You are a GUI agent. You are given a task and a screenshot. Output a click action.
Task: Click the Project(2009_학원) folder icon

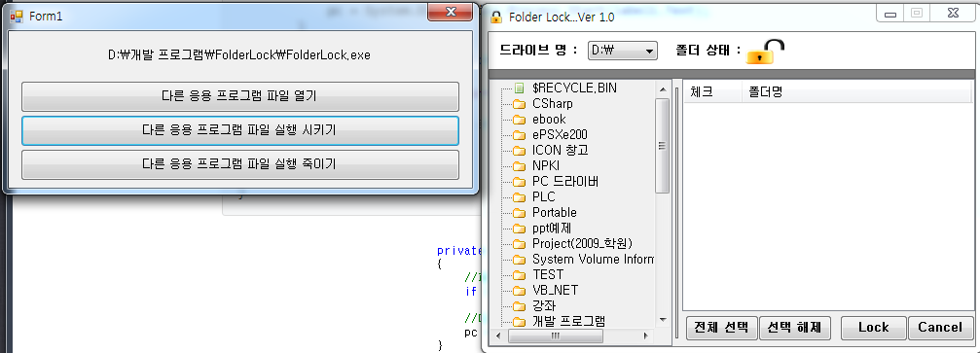tap(519, 244)
